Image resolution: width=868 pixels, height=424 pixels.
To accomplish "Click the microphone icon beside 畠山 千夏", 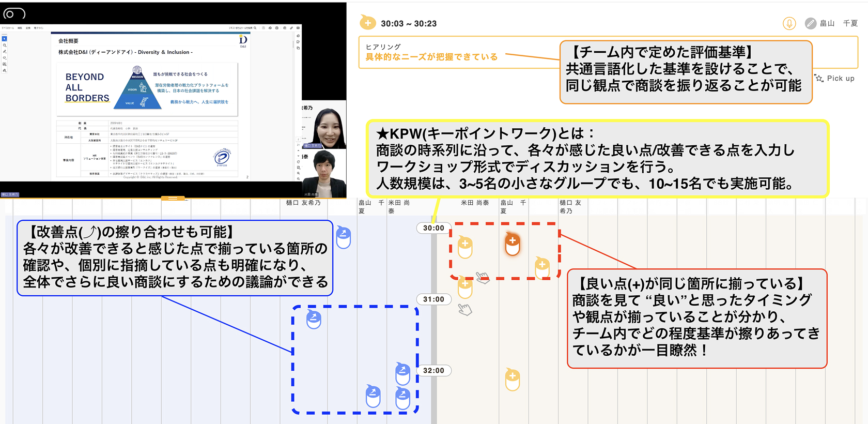I will point(789,23).
